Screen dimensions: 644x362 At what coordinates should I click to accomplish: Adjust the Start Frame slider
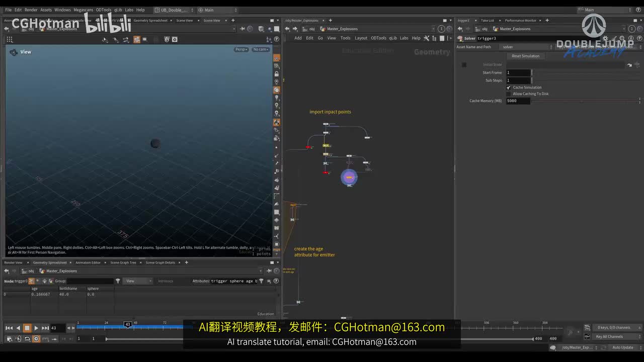[x=585, y=73]
